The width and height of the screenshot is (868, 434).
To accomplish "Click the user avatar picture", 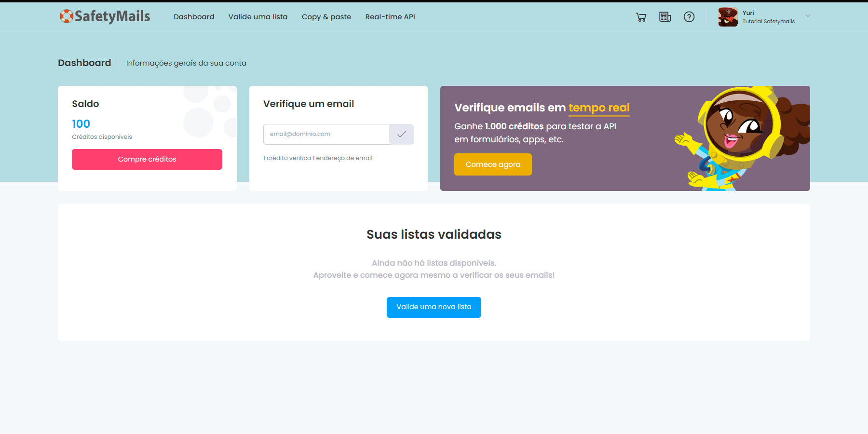I will (x=728, y=17).
